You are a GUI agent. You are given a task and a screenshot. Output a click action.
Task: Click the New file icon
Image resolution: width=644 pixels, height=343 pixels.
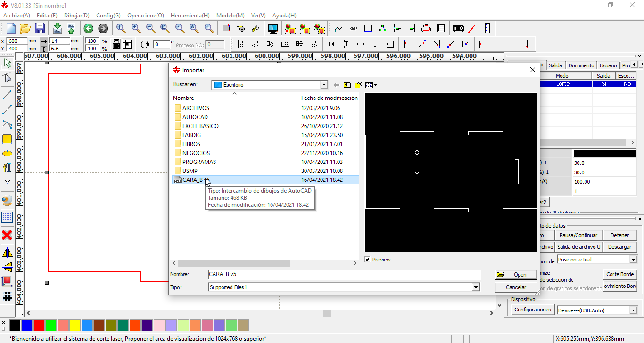point(11,28)
